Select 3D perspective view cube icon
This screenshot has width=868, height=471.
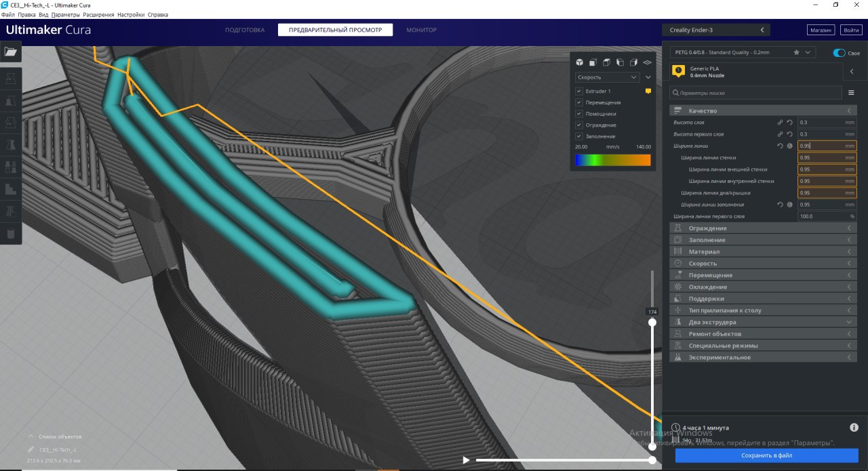[x=579, y=62]
